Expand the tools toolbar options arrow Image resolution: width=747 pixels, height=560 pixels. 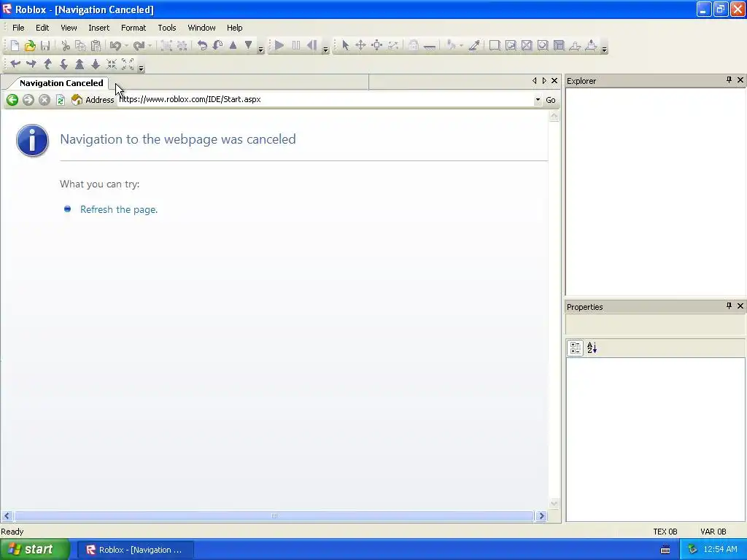coord(604,49)
